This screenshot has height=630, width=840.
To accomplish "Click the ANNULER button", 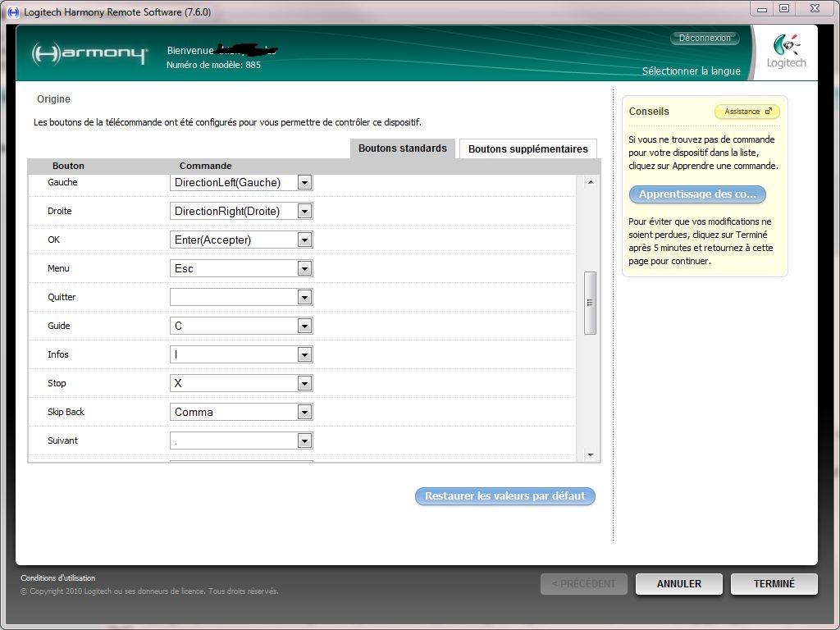I will pyautogui.click(x=678, y=584).
